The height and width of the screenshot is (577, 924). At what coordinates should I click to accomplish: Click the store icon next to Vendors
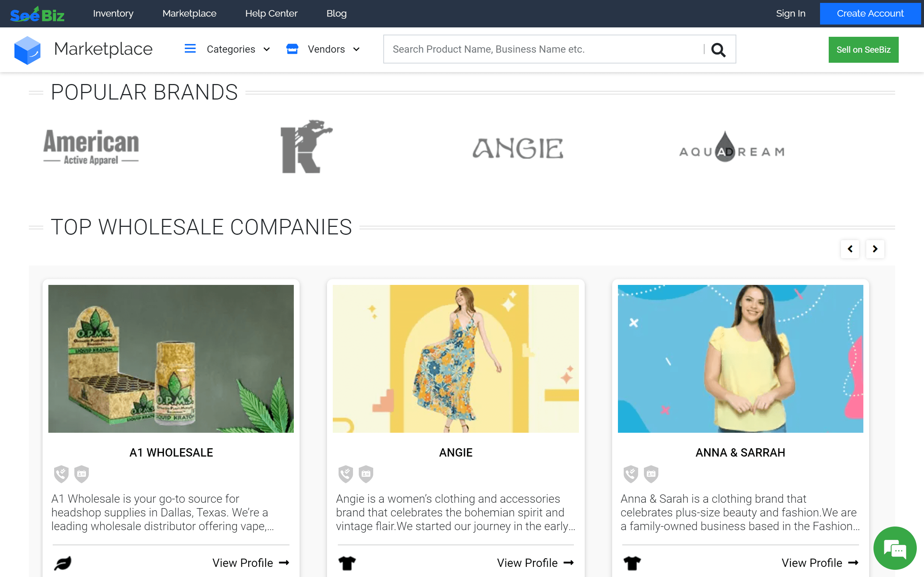click(292, 49)
